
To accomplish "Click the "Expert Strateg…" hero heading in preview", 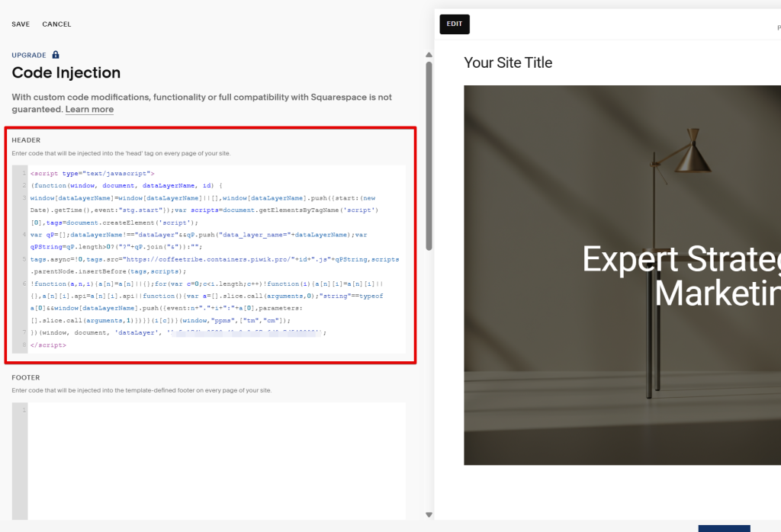I will 681,276.
